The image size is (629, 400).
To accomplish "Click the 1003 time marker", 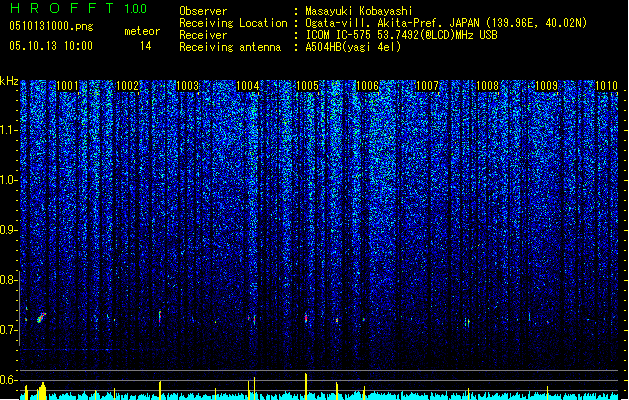I will click(187, 86).
